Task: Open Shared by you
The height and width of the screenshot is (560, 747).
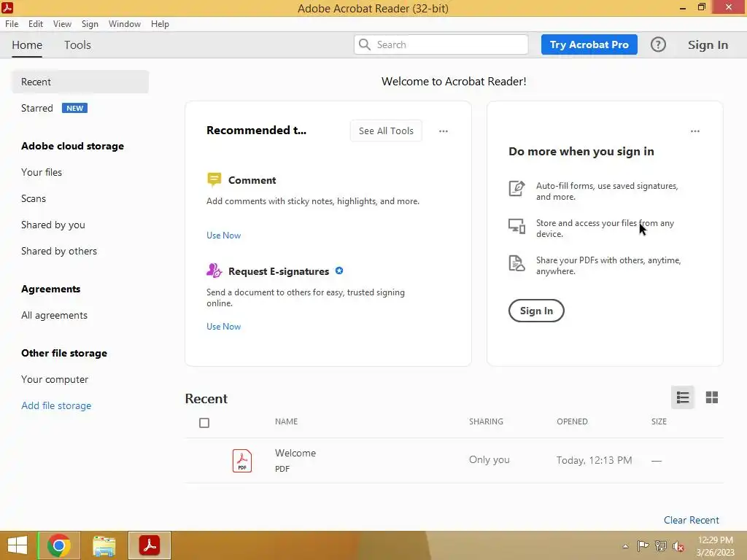Action: (53, 225)
